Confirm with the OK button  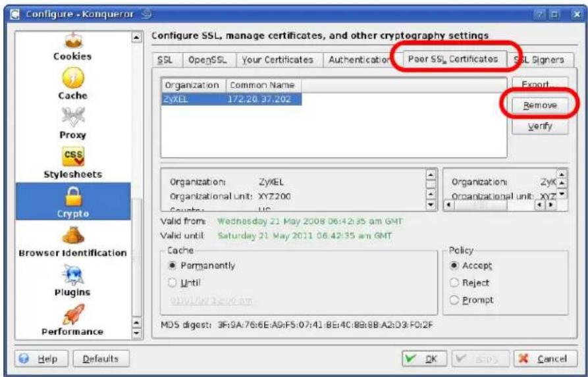coord(424,359)
